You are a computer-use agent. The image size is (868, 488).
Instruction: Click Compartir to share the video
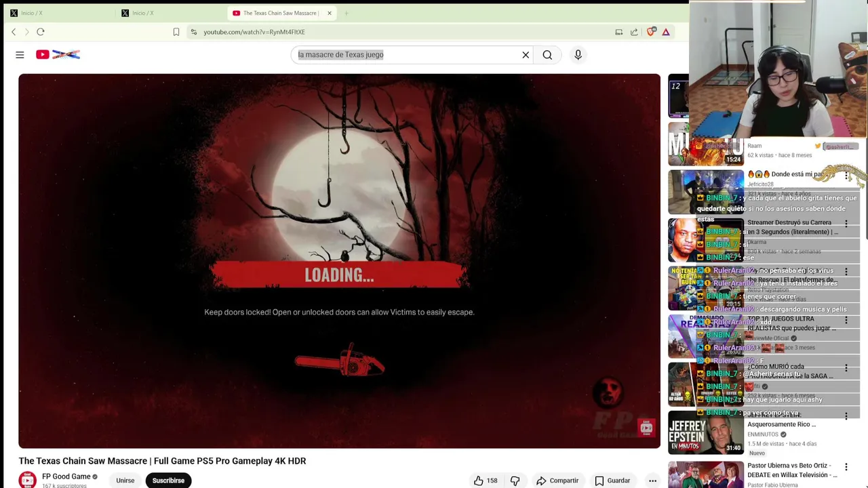click(x=557, y=481)
